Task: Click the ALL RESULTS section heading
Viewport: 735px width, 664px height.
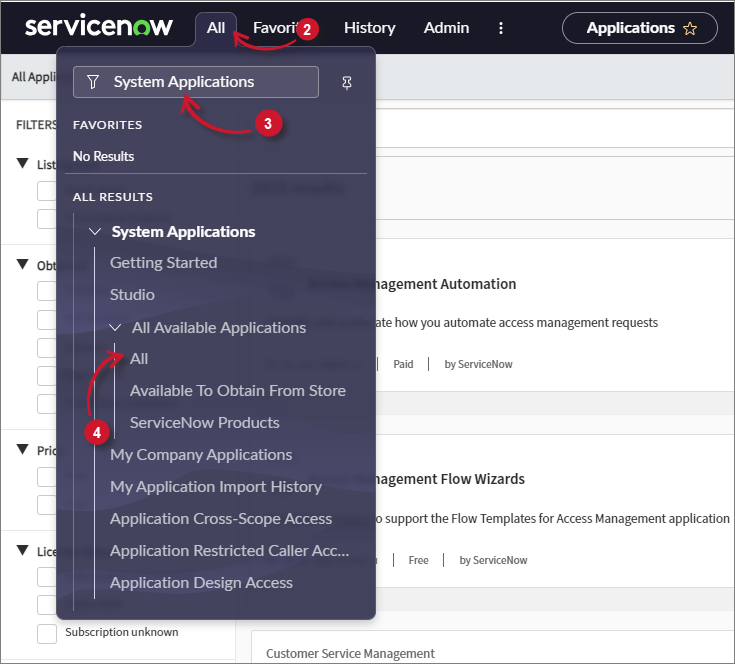Action: click(x=112, y=197)
